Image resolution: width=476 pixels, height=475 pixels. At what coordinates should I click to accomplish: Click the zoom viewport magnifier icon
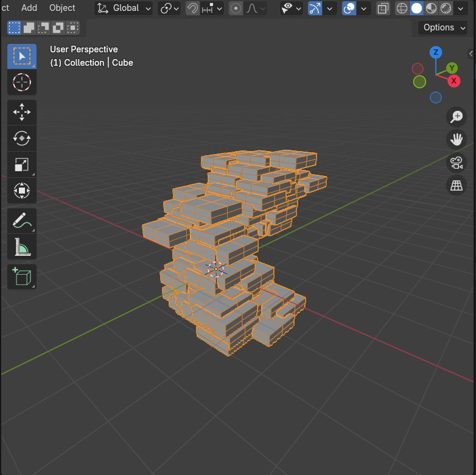tap(457, 117)
